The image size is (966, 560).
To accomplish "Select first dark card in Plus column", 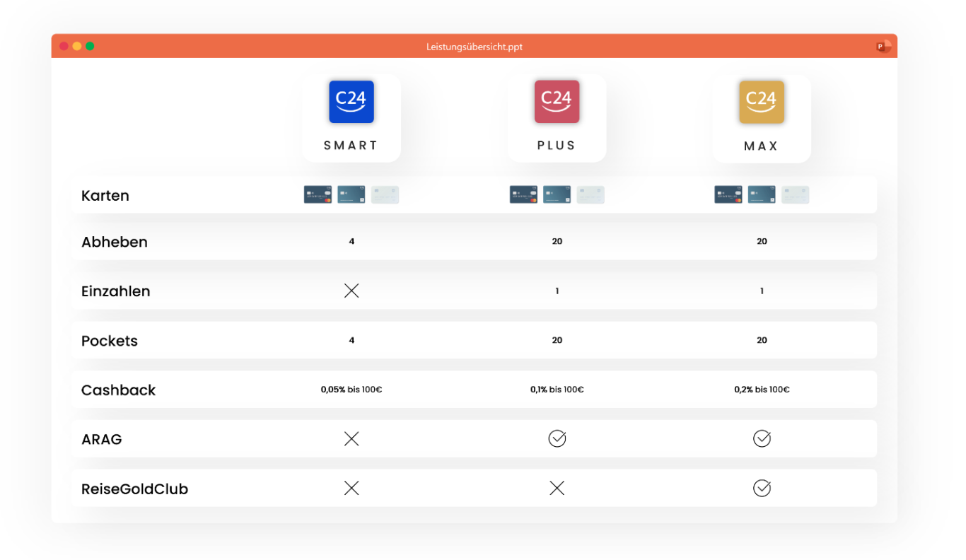I will (x=524, y=195).
